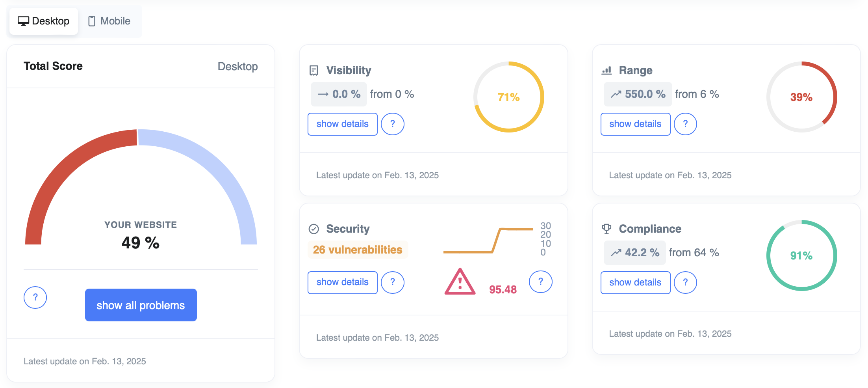Image resolution: width=868 pixels, height=388 pixels.
Task: Open help beside Visibility show details
Action: (393, 124)
